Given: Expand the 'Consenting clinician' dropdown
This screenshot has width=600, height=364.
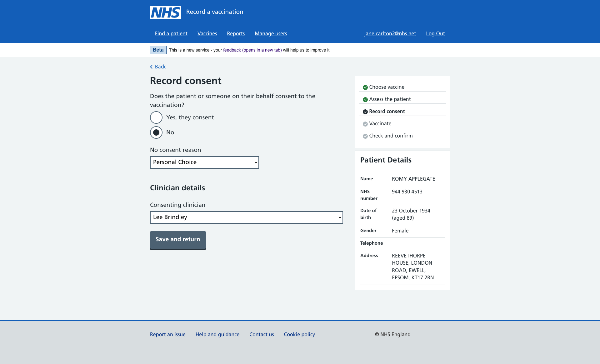Looking at the screenshot, I should pos(247,217).
